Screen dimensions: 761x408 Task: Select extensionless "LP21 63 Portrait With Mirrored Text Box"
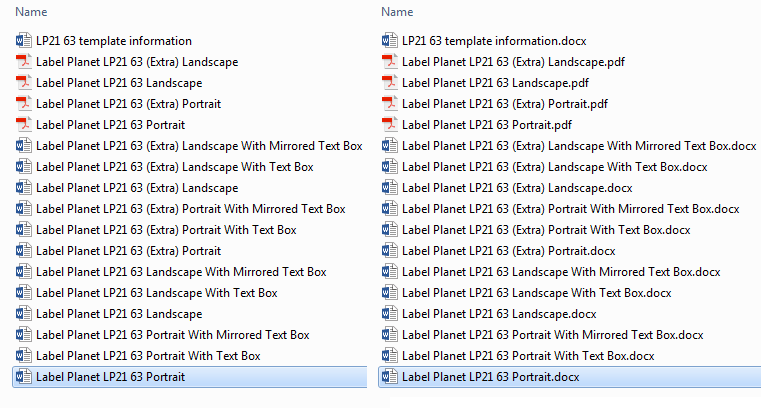click(173, 335)
